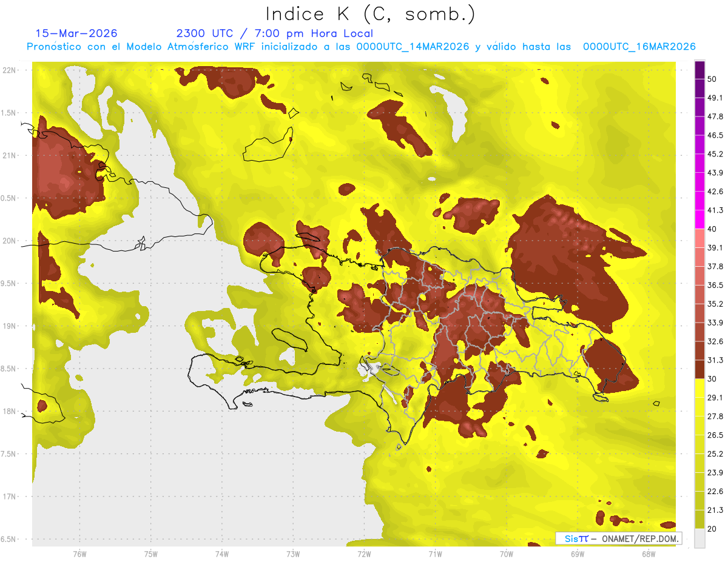
Task: Select the pink 40 legend color band
Action: pos(699,238)
